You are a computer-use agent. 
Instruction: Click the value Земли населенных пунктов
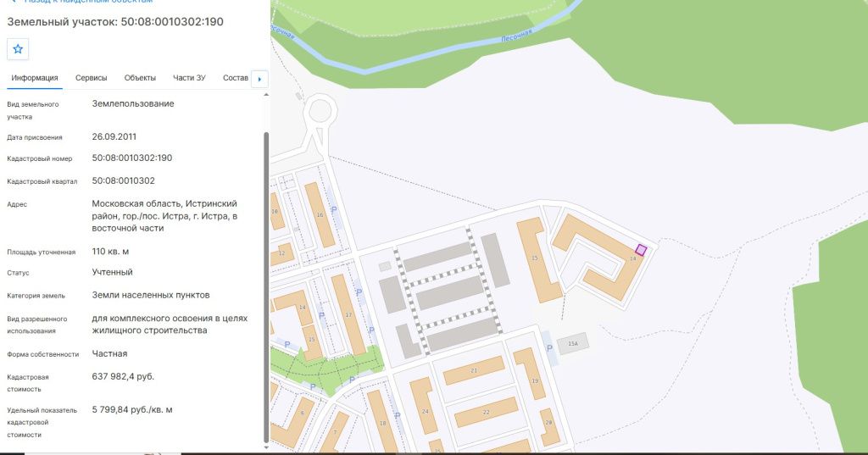click(151, 295)
